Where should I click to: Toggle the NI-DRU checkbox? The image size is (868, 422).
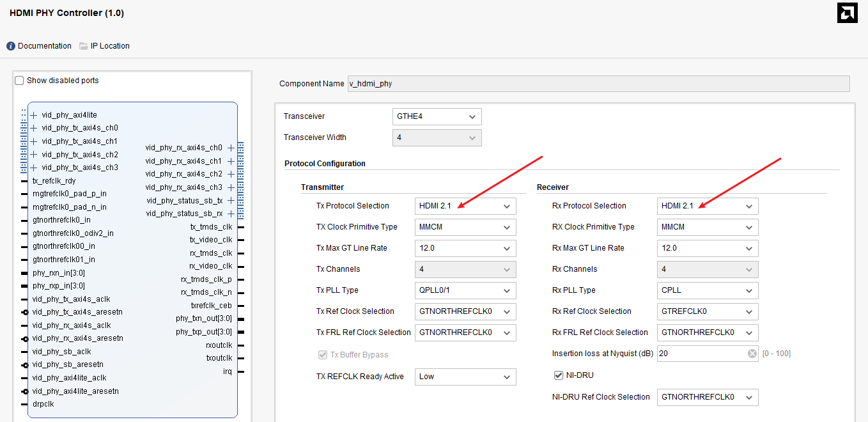(558, 375)
